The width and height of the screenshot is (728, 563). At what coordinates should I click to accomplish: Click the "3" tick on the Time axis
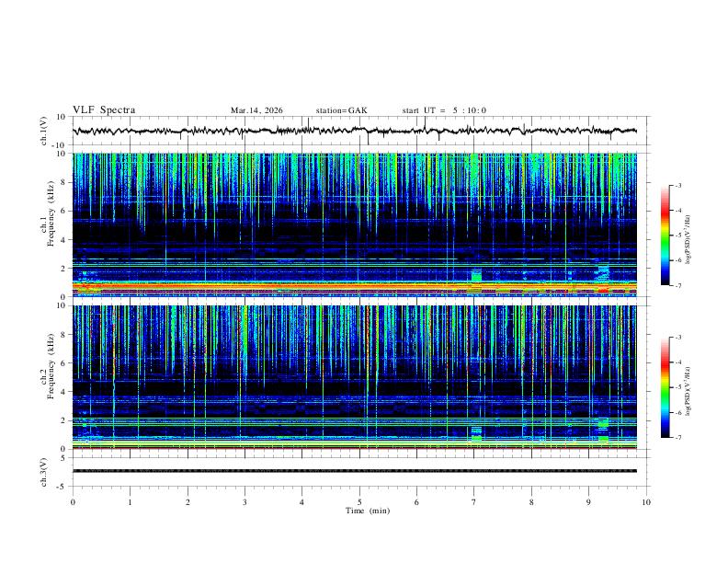pyautogui.click(x=245, y=502)
